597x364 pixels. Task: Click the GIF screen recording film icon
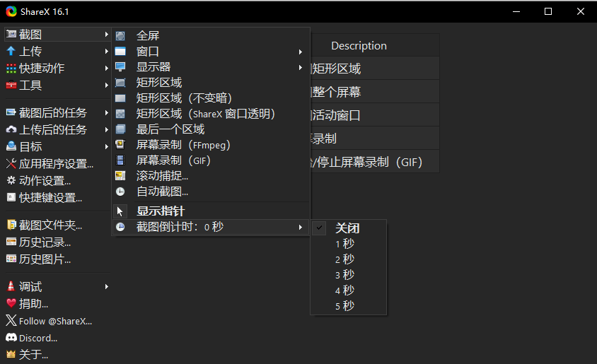120,160
